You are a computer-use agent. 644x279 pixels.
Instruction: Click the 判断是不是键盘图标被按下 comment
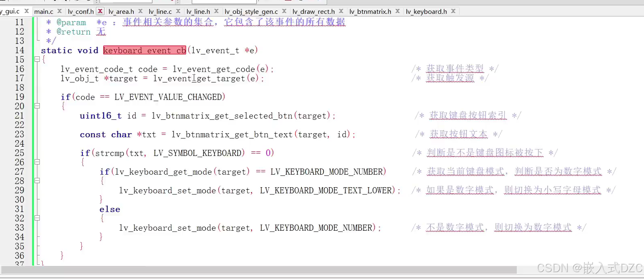pos(485,153)
